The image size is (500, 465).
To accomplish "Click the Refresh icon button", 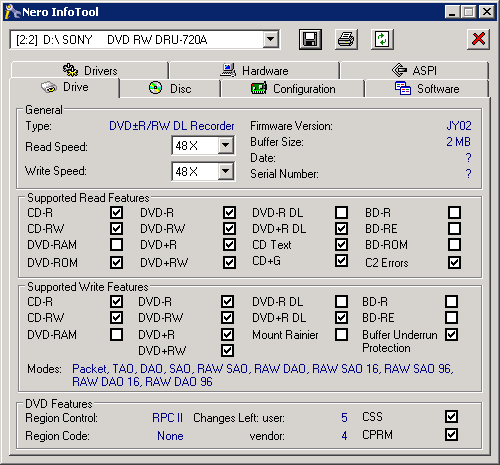I will pyautogui.click(x=382, y=39).
